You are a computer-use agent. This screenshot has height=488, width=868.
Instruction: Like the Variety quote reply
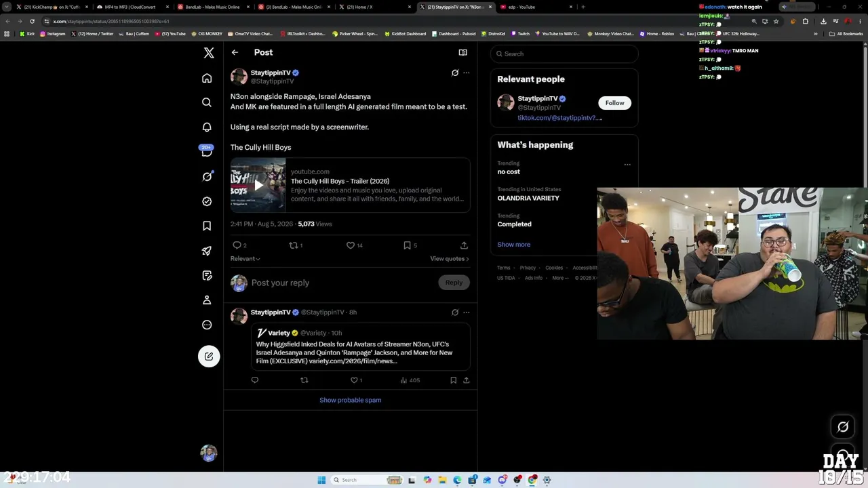pyautogui.click(x=353, y=380)
